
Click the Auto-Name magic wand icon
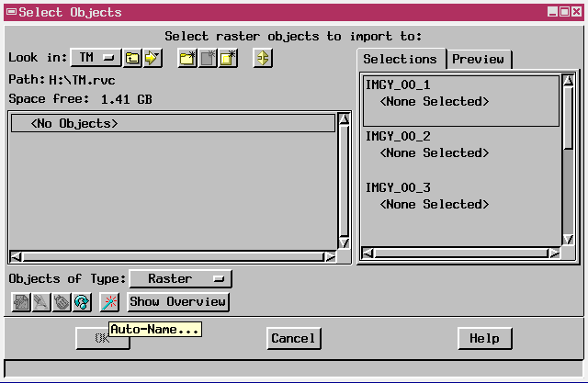pyautogui.click(x=109, y=301)
